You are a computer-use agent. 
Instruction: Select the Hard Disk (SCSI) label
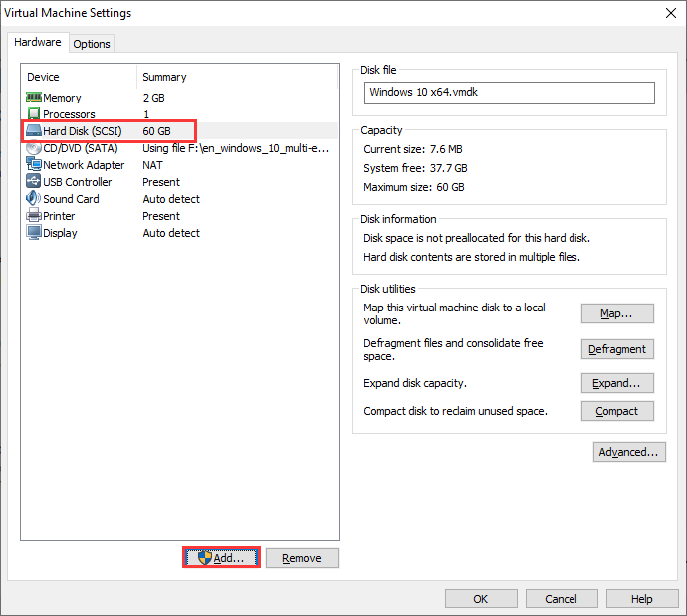coord(83,131)
